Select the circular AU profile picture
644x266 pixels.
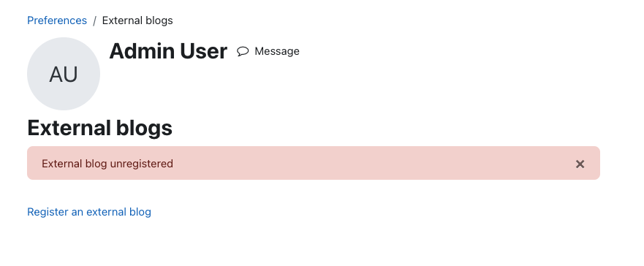click(64, 74)
